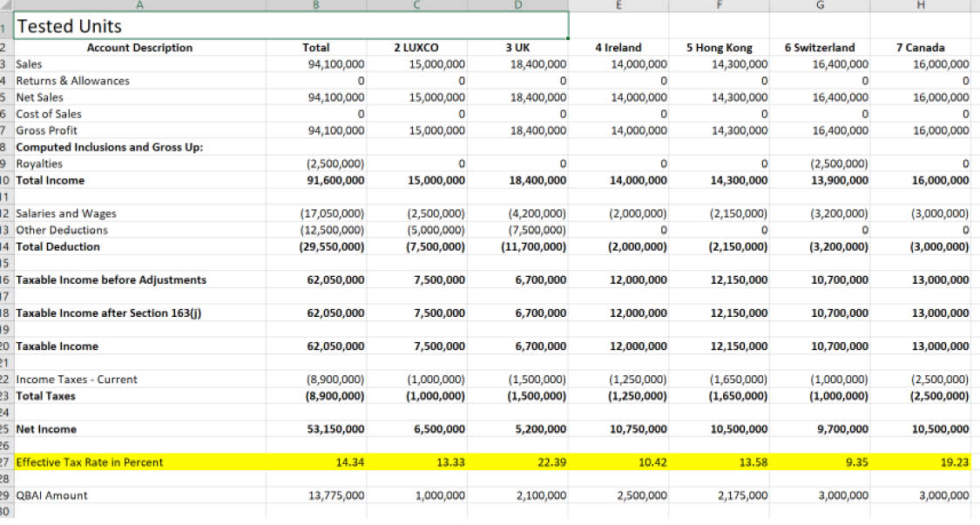Viewport: 980px width, 525px height.
Task: Click Hong Kong Income Taxes - Current (1,650,000)
Action: pos(720,380)
